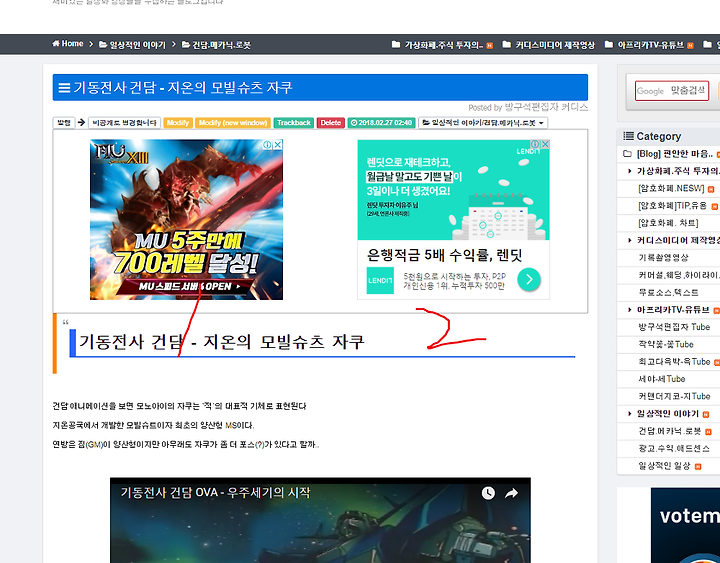The height and width of the screenshot is (563, 720).
Task: Open the 일상적인 이야기/건담.메카닉.로봇 category dropdown
Action: tap(483, 123)
